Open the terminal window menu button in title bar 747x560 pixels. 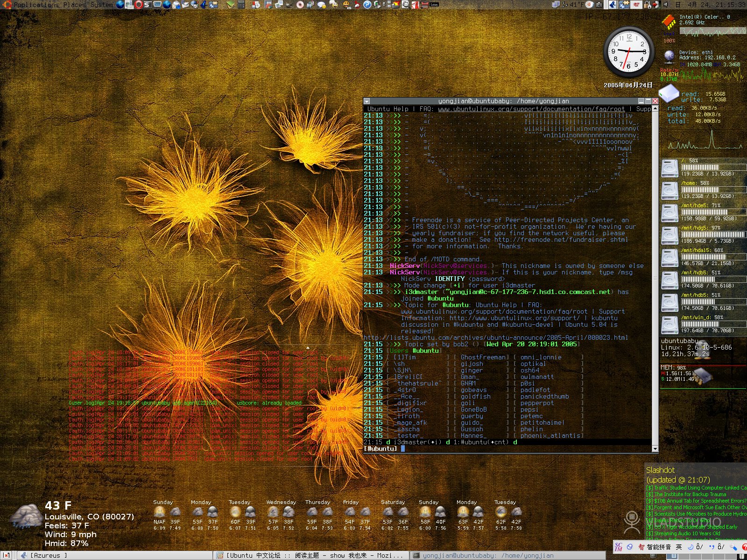coord(367,101)
